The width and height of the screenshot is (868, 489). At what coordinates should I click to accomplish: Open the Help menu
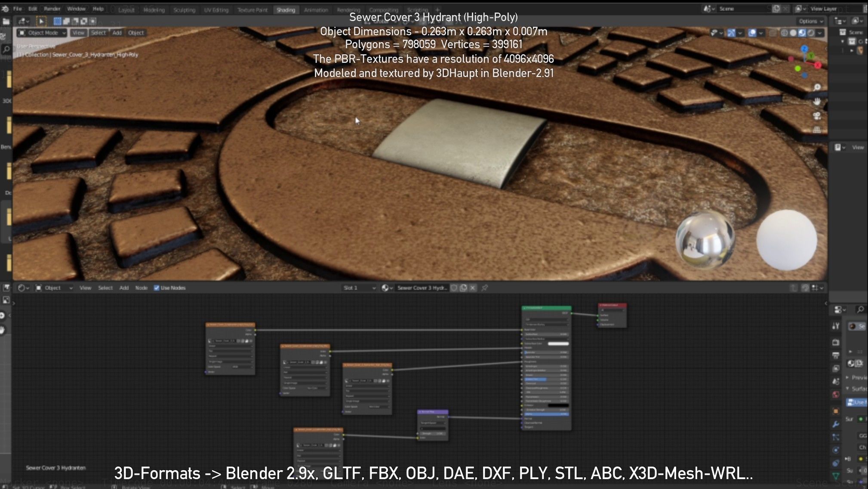click(x=98, y=9)
